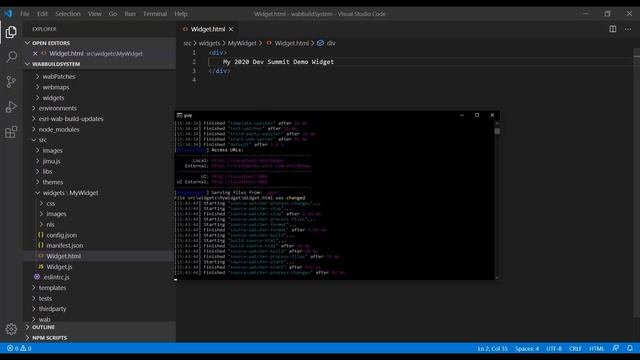Expand the NPM Scripts section
640x360 pixels.
(100, 338)
